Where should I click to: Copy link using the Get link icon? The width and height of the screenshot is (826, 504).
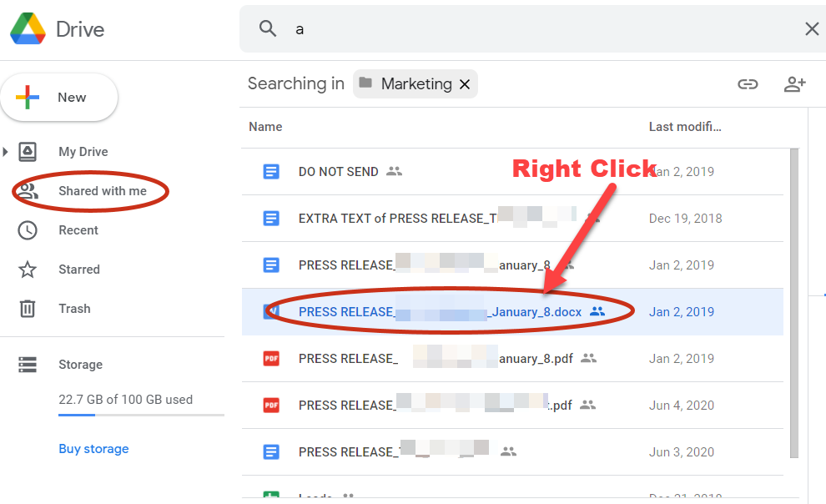pyautogui.click(x=748, y=83)
